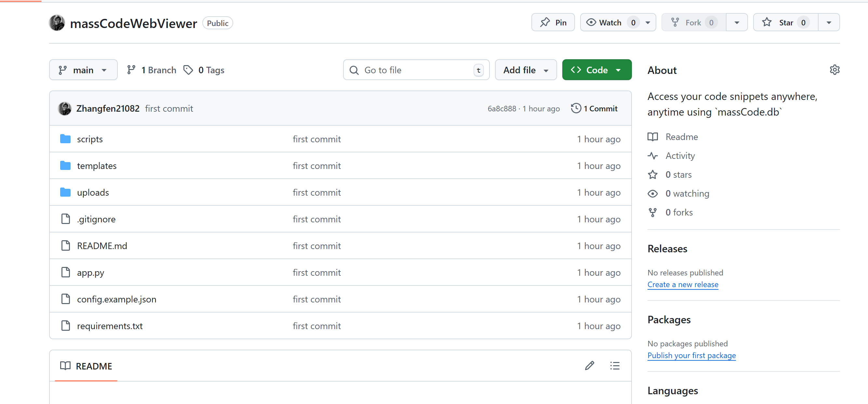Expand the green Code dropdown button
Viewport: 868px width, 404px height.
click(596, 70)
